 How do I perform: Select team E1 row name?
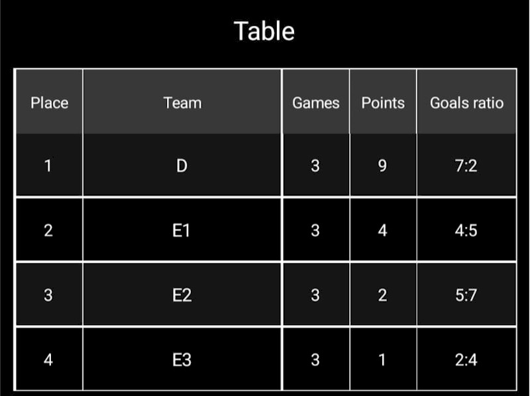pos(182,230)
